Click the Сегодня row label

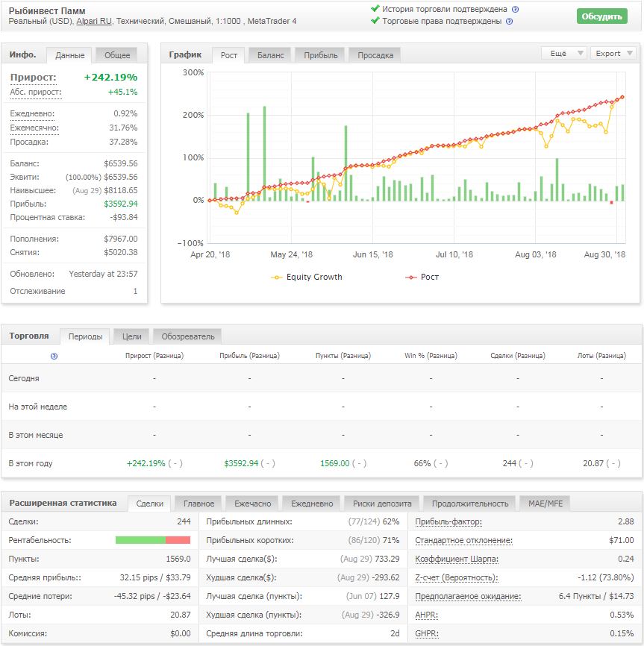pyautogui.click(x=24, y=379)
